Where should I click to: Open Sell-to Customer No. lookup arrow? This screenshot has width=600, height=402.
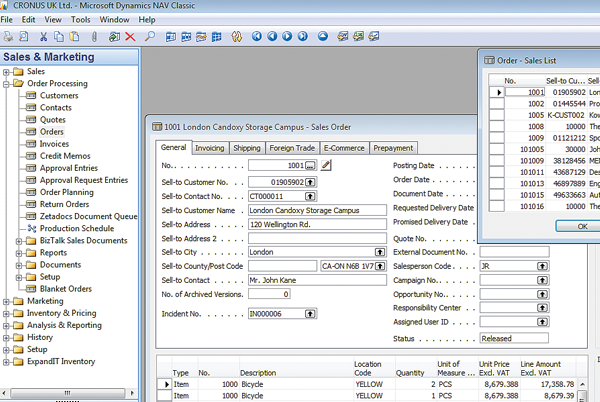click(x=310, y=182)
